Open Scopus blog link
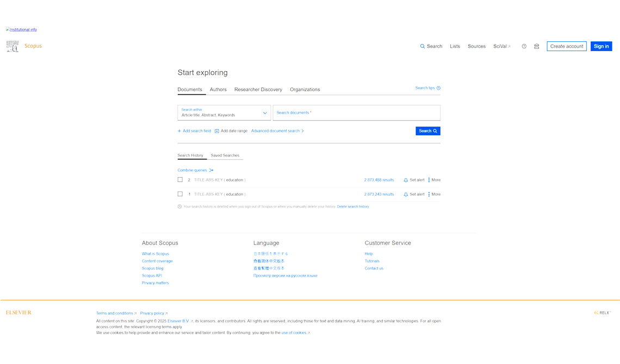 pyautogui.click(x=153, y=268)
